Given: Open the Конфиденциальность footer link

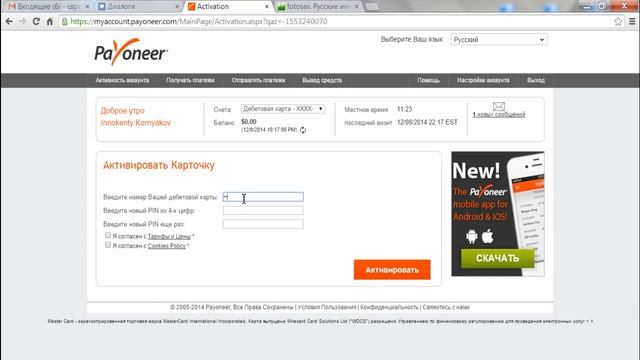Looking at the screenshot, I should click(389, 307).
